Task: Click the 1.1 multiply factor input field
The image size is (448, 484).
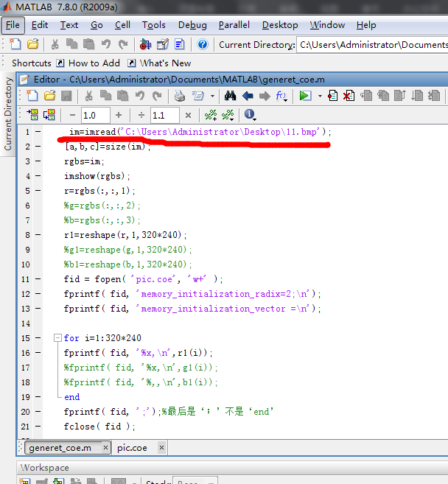Action: (164, 116)
